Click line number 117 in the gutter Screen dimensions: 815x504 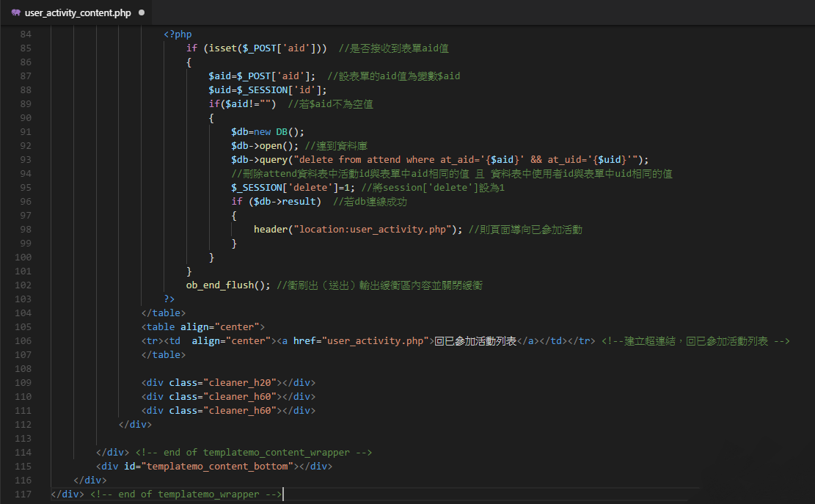23,494
